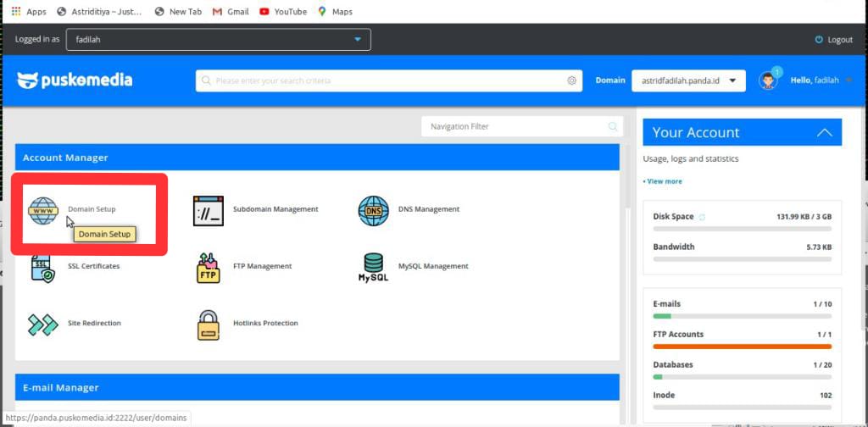Click the search settings gear icon

pyautogui.click(x=572, y=81)
